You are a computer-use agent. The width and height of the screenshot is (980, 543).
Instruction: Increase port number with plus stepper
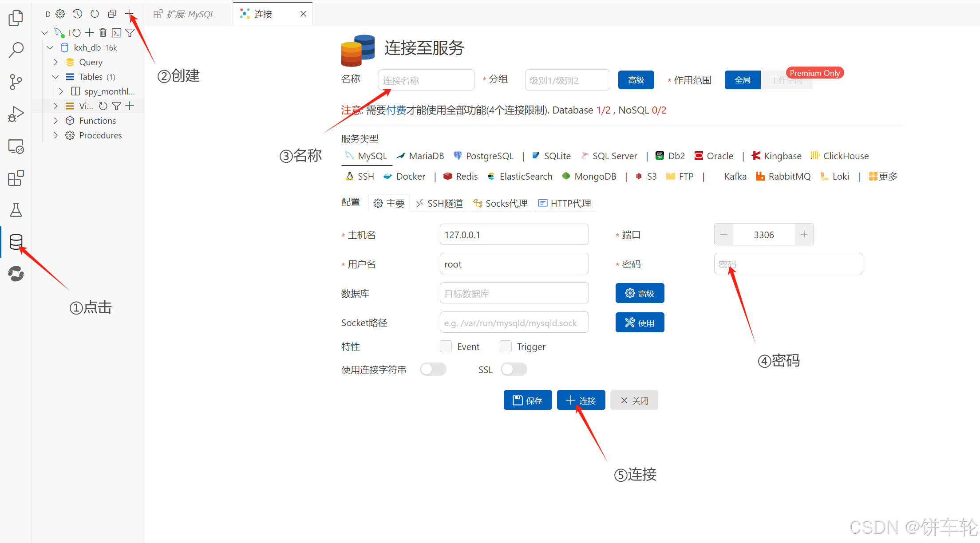click(x=804, y=234)
